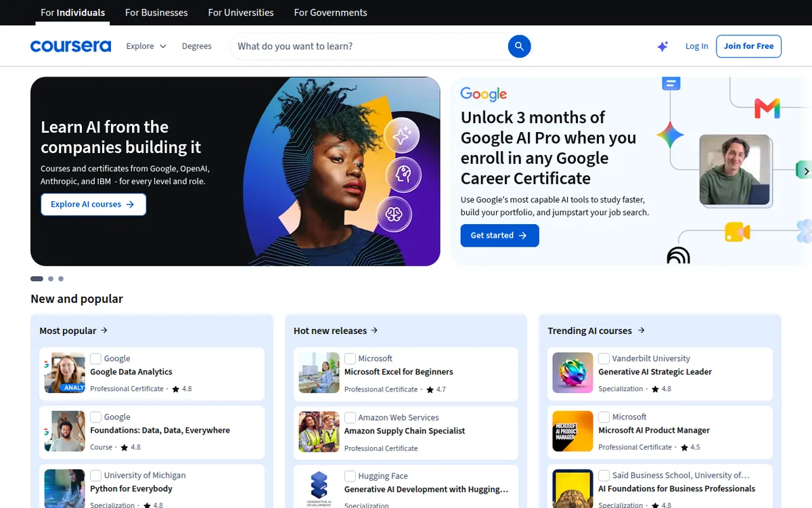The image size is (812, 508).
Task: Click the Saïd Business School logo icon
Action: (x=604, y=475)
